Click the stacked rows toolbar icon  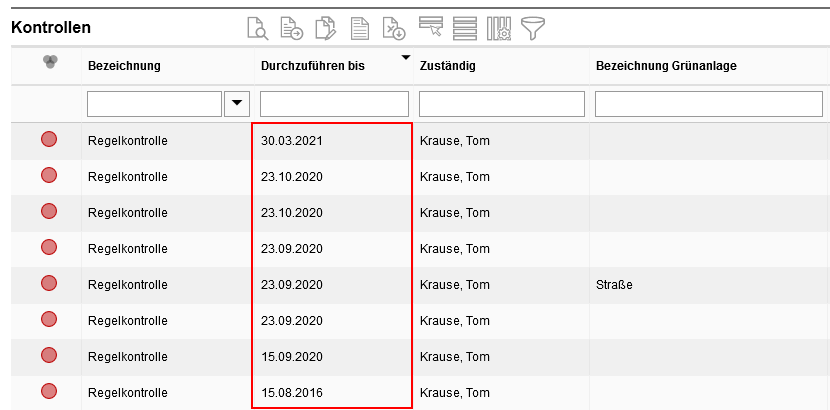tap(465, 29)
